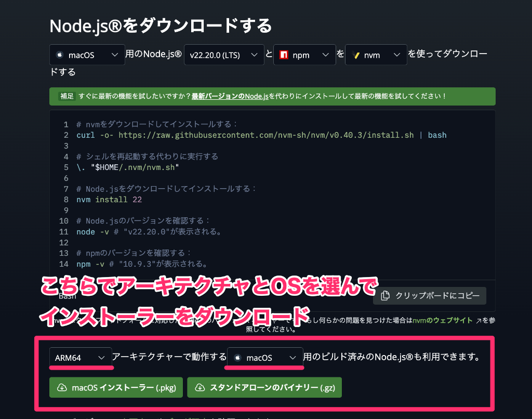Click the Node.js®をダウンロードする heading
The width and height of the screenshot is (532, 419).
[161, 26]
